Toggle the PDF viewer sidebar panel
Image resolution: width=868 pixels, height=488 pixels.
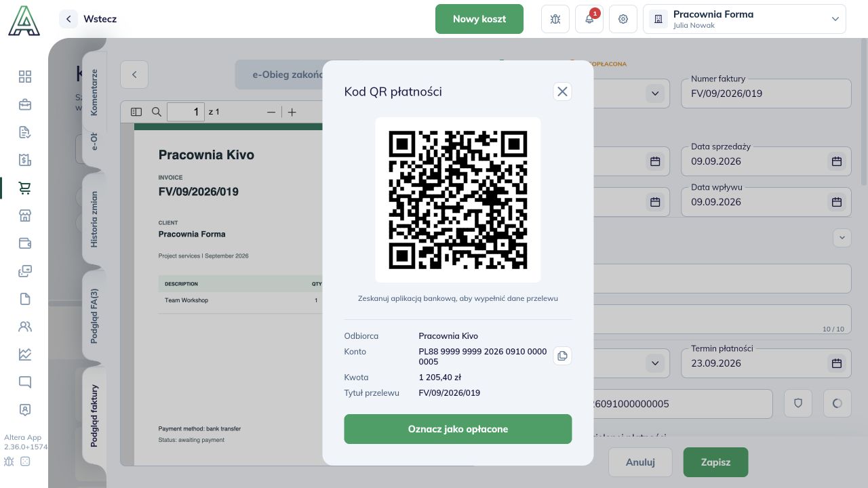(x=136, y=112)
